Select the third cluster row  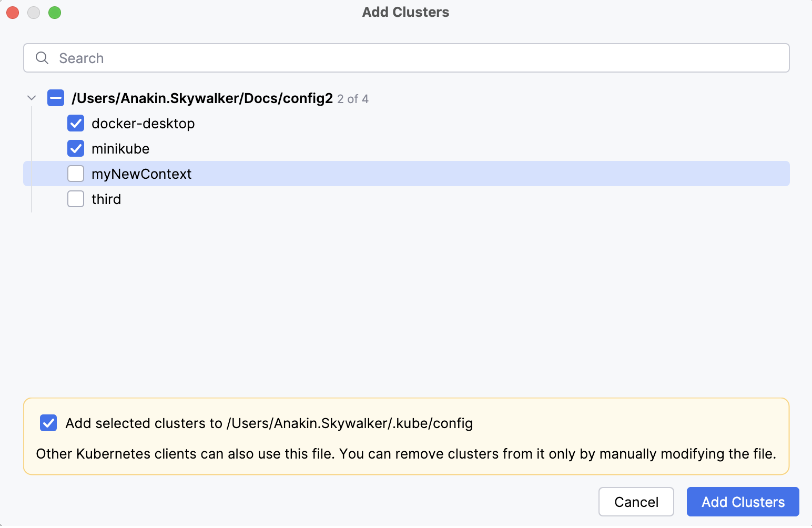[x=106, y=199]
